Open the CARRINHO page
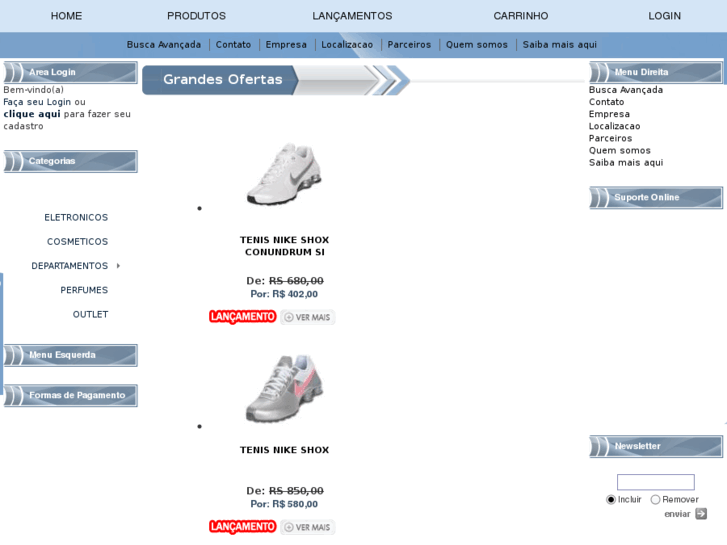 point(520,16)
